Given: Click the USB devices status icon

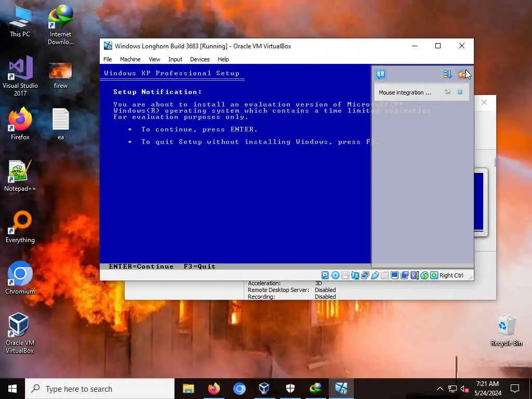Looking at the screenshot, I should [x=375, y=275].
